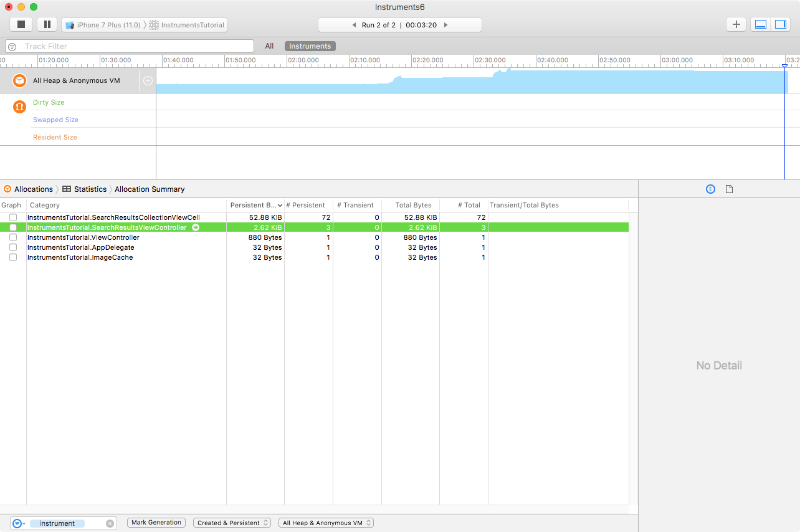Check graph box for SearchResultsCollectionViewCell

click(13, 217)
